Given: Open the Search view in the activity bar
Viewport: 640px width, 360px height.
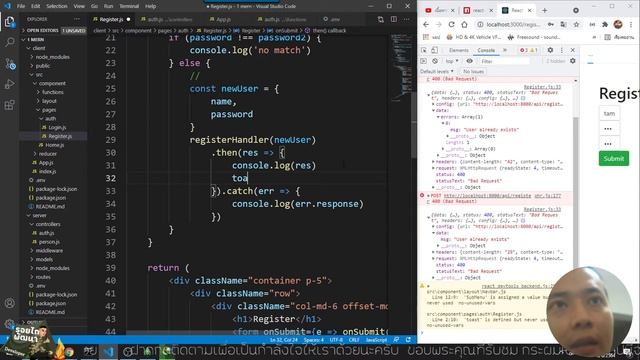Looking at the screenshot, I should [x=9, y=42].
